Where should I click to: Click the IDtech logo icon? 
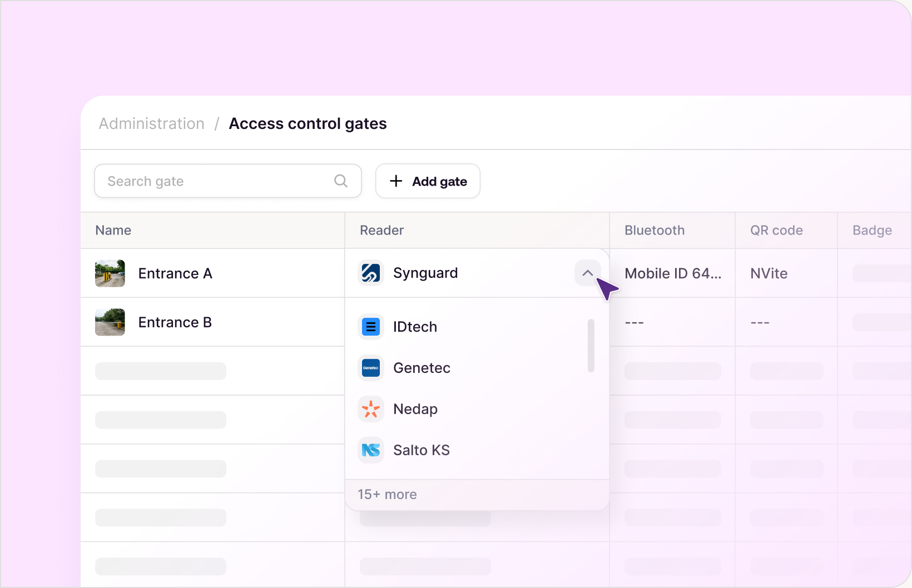(x=371, y=327)
